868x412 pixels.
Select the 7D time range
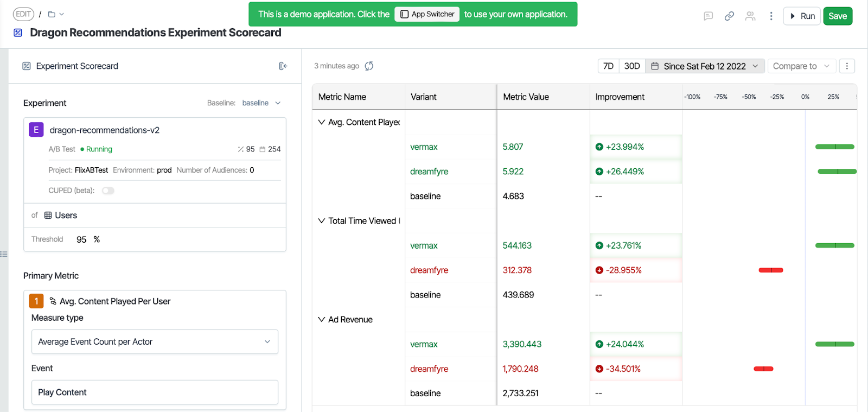pos(608,66)
